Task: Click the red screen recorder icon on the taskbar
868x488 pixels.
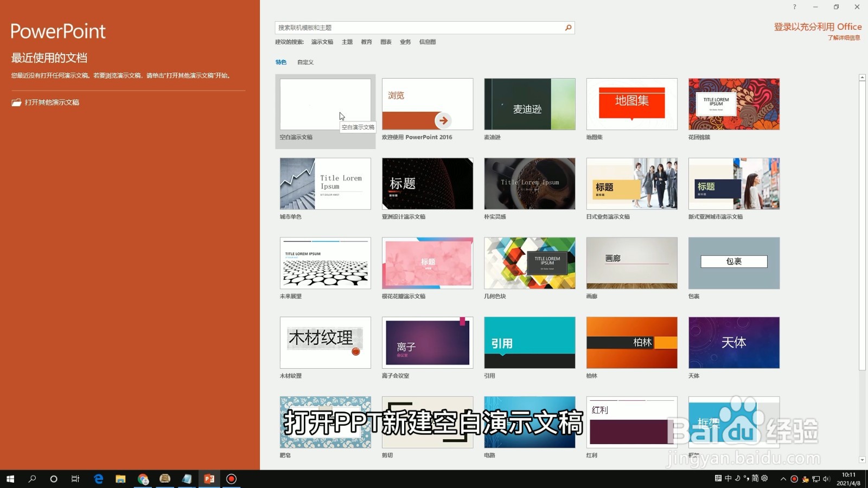Action: (x=231, y=479)
